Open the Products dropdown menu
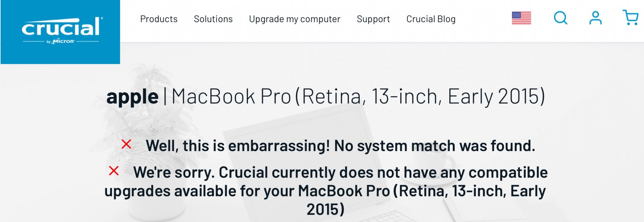This screenshot has height=222, width=644. (x=159, y=19)
